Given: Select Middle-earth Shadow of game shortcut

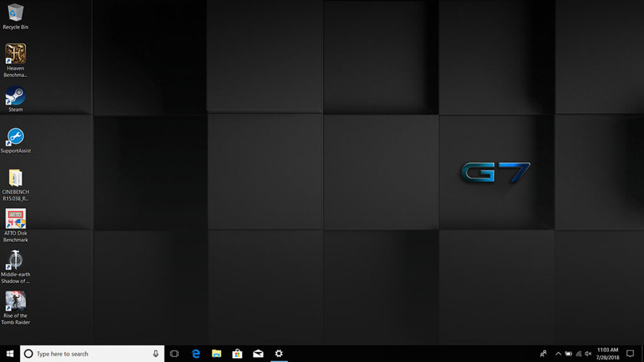Looking at the screenshot, I should point(15,267).
